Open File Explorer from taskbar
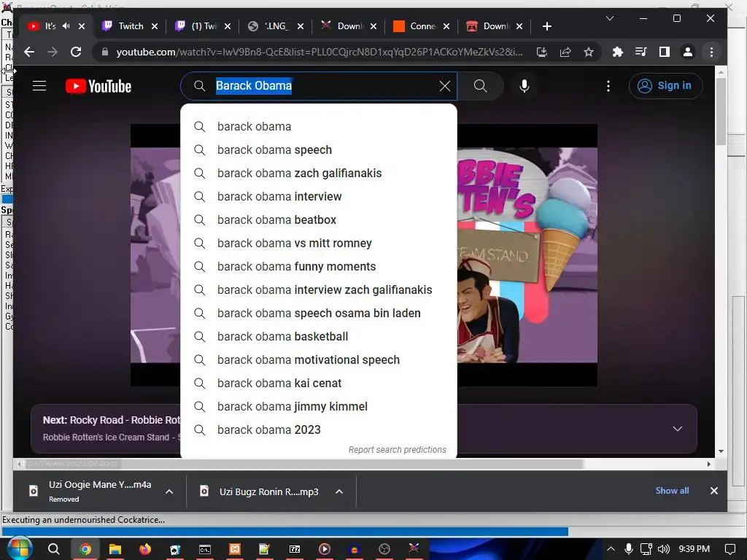The height and width of the screenshot is (560, 747). click(115, 549)
